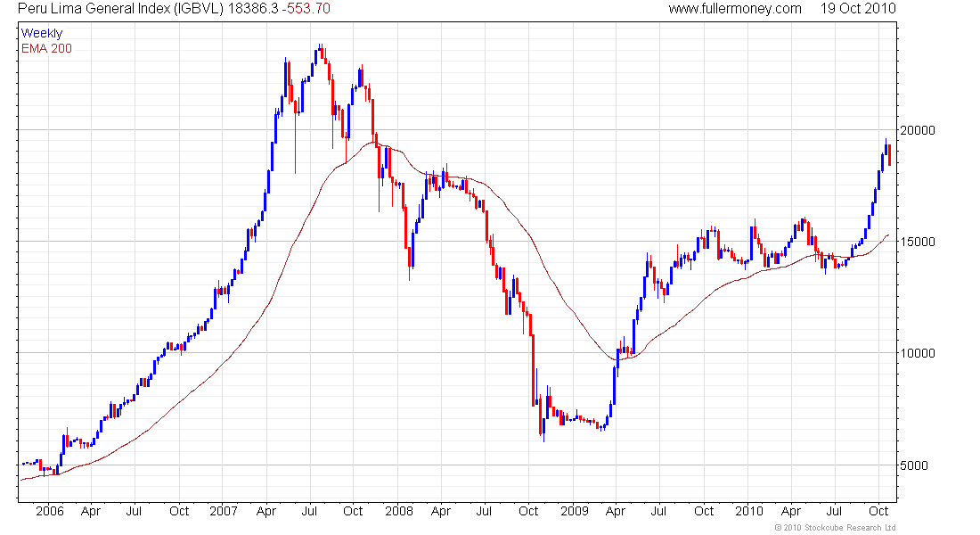Screen dimensions: 980x535
Task: Click the 15000 y-axis label
Action: point(918,242)
